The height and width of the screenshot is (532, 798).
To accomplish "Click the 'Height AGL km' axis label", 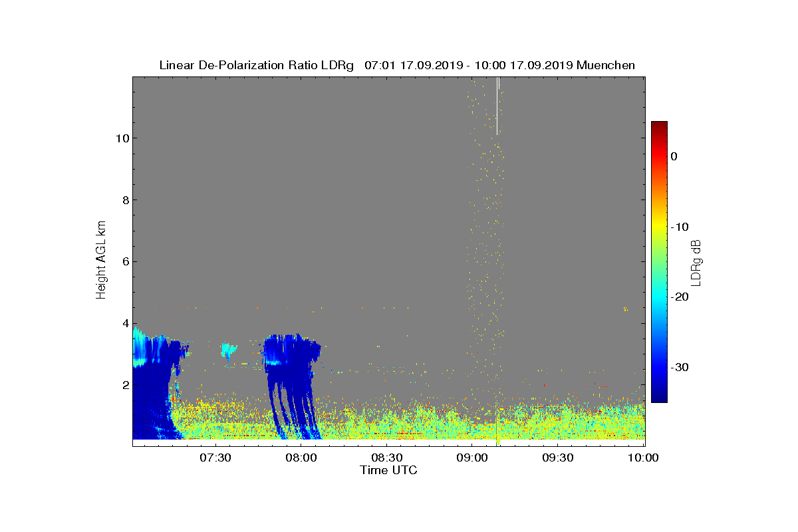I will tap(101, 261).
